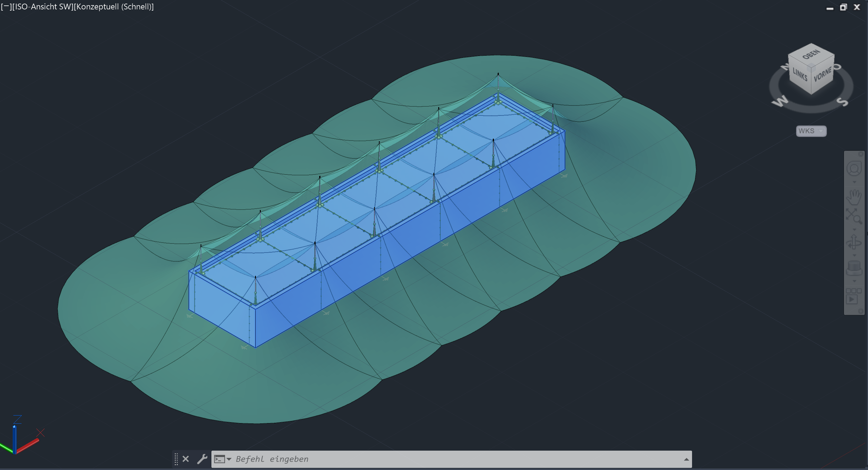Click the VORNE face of ViewCube
868x470 pixels.
[x=822, y=74]
